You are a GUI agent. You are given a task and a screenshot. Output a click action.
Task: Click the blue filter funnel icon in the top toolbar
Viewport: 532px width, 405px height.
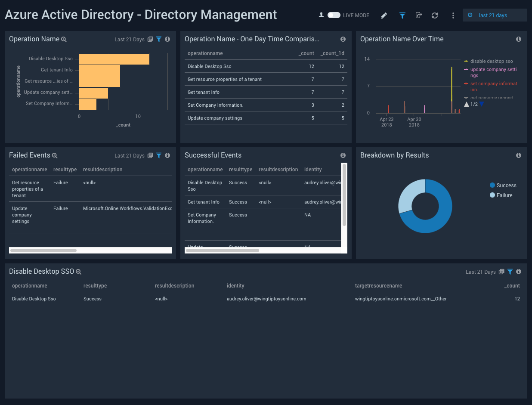(x=402, y=15)
